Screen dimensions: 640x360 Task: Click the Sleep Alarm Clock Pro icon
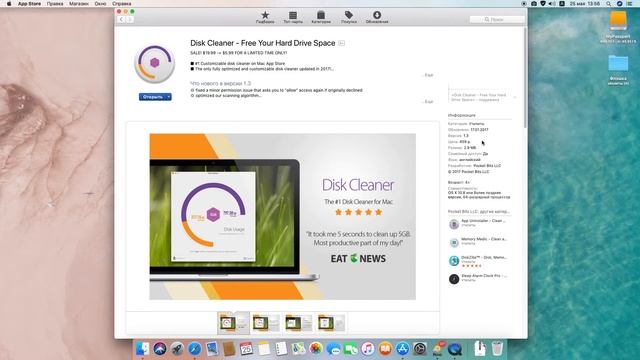pyautogui.click(x=454, y=279)
